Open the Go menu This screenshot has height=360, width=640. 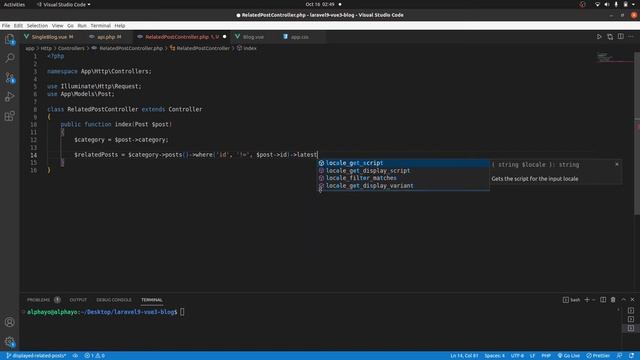coord(70,25)
